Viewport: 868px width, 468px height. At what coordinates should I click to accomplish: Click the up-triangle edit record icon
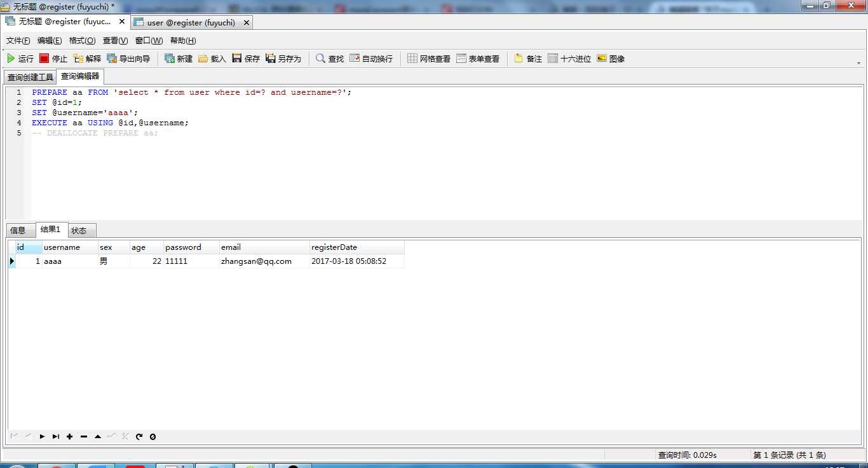coord(98,437)
